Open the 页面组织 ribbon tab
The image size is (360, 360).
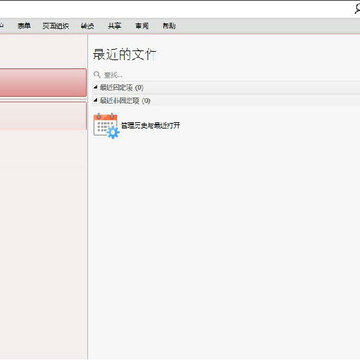coord(56,26)
